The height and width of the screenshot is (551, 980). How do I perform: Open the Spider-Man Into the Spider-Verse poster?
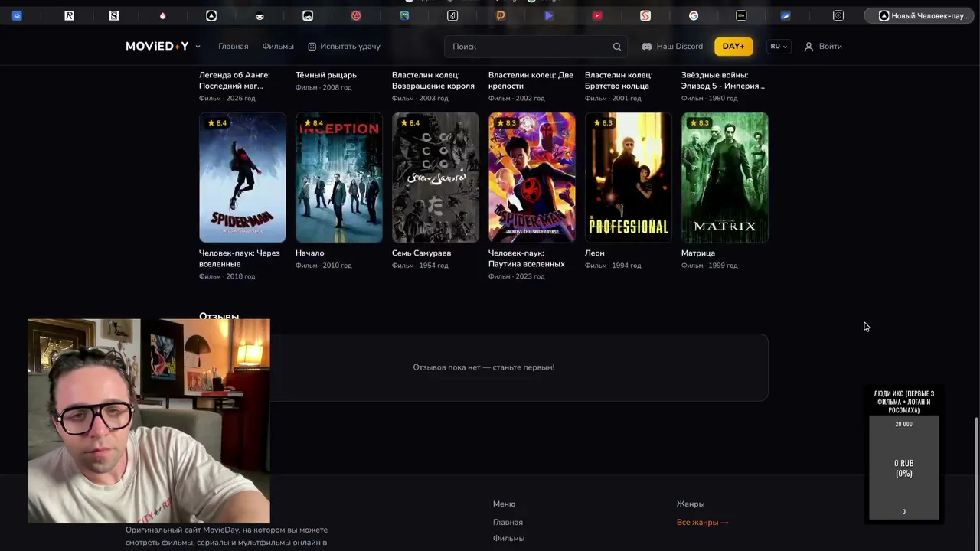243,178
